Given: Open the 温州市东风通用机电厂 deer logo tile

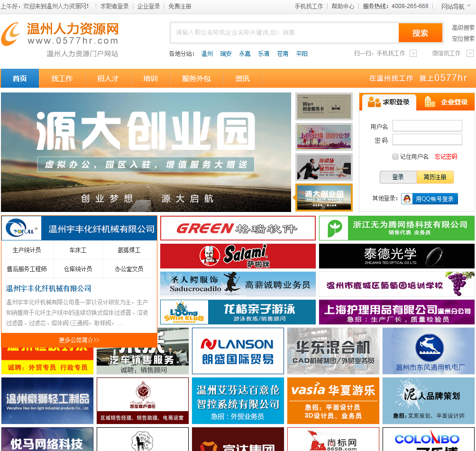Looking at the screenshot, I should 428,351.
